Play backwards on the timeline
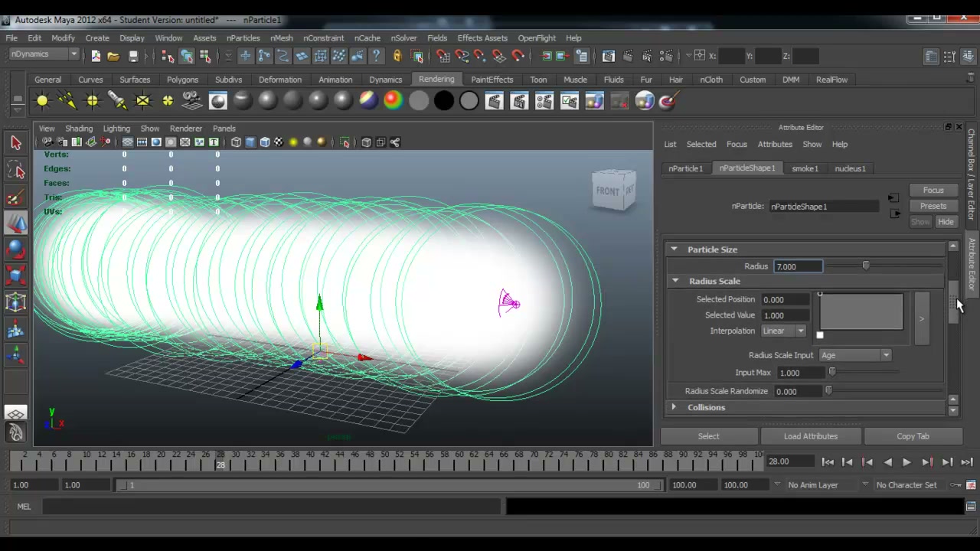The height and width of the screenshot is (551, 980). point(887,462)
